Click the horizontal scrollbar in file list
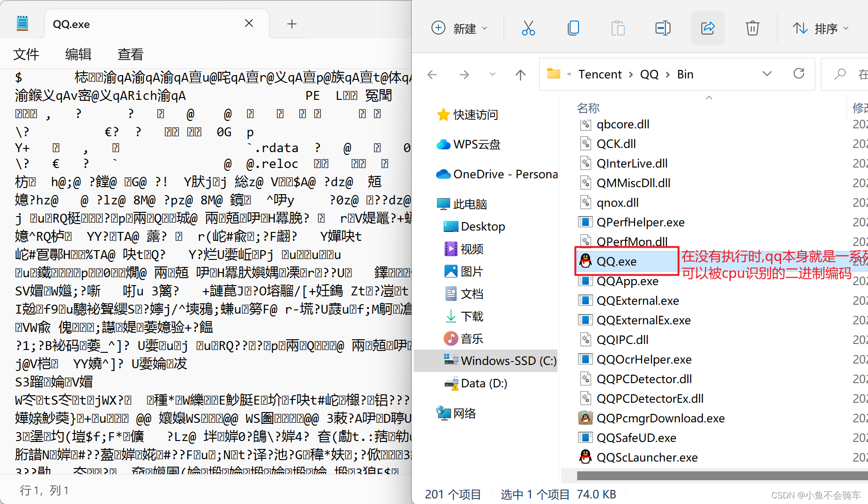This screenshot has height=504, width=868. click(x=722, y=476)
